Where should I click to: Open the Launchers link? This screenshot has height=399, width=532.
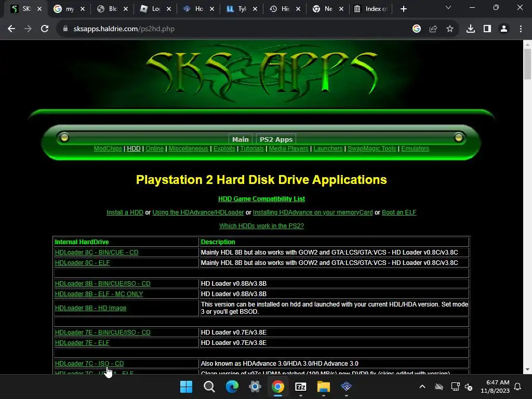(328, 149)
